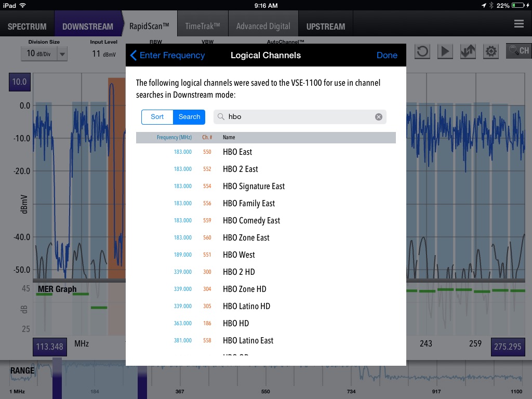
Task: Clear the hbo search text
Action: click(x=379, y=117)
